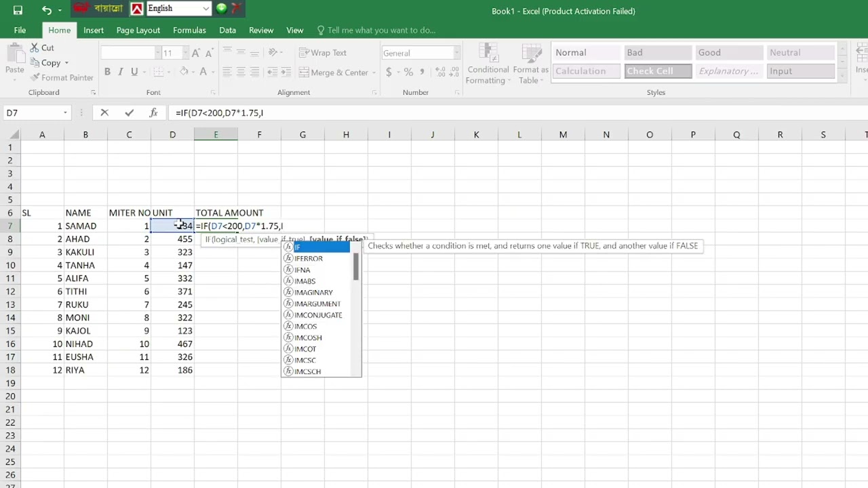Viewport: 868px width, 488px height.
Task: Click Align Right icon
Action: [x=254, y=73]
